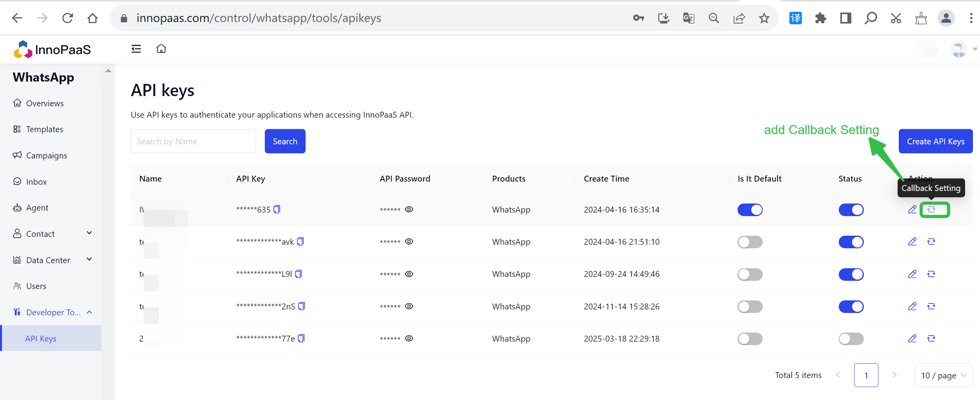
Task: Collapse the sidebar with the menu fold icon
Action: click(136, 49)
